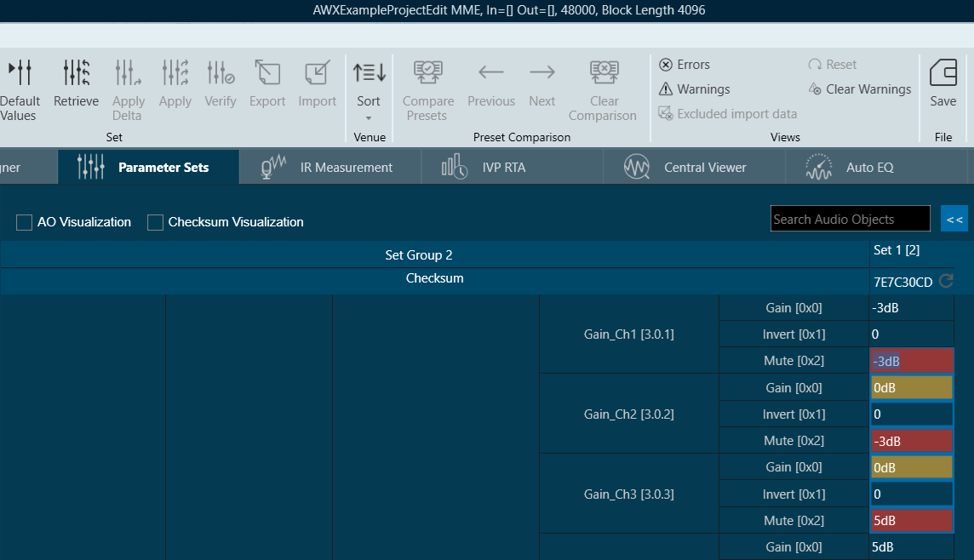
Task: Click Mute [0x2] label under Gain_Ch2
Action: coord(794,441)
